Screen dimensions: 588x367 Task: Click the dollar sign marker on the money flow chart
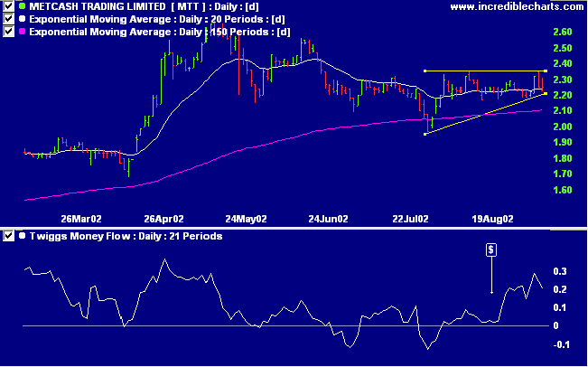[x=491, y=249]
